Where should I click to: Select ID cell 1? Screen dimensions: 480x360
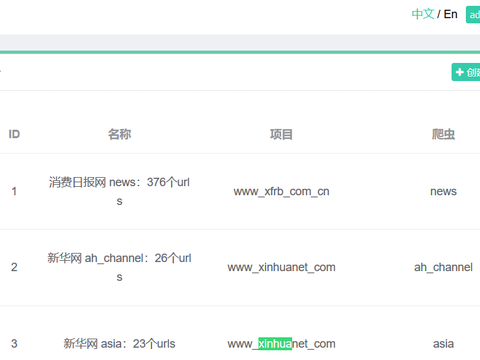(x=14, y=191)
